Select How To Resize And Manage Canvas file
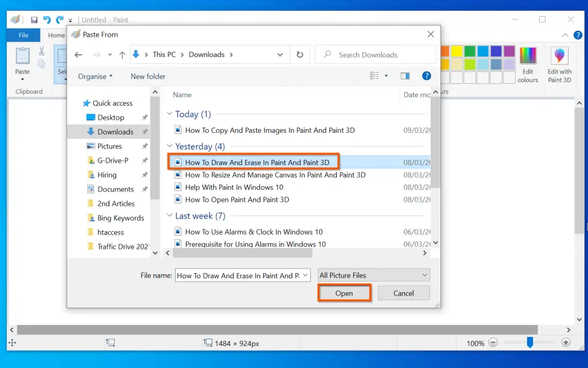588x368 pixels. coord(275,175)
